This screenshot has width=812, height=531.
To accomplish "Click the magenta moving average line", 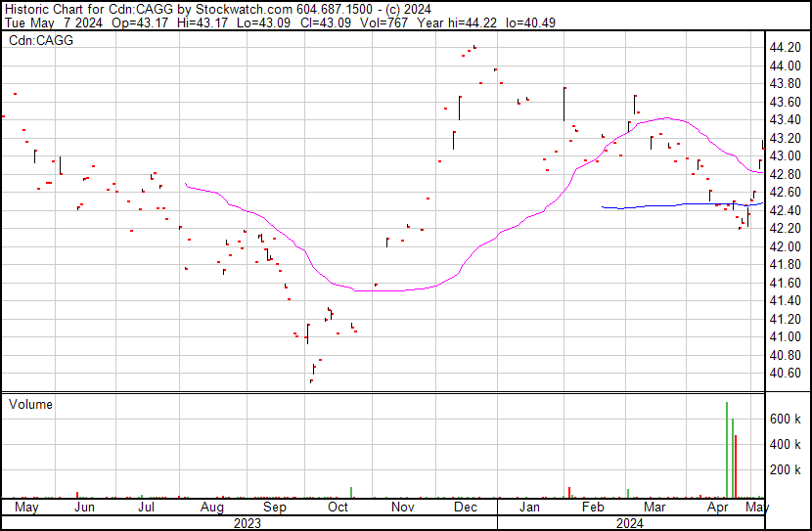I will (x=391, y=290).
